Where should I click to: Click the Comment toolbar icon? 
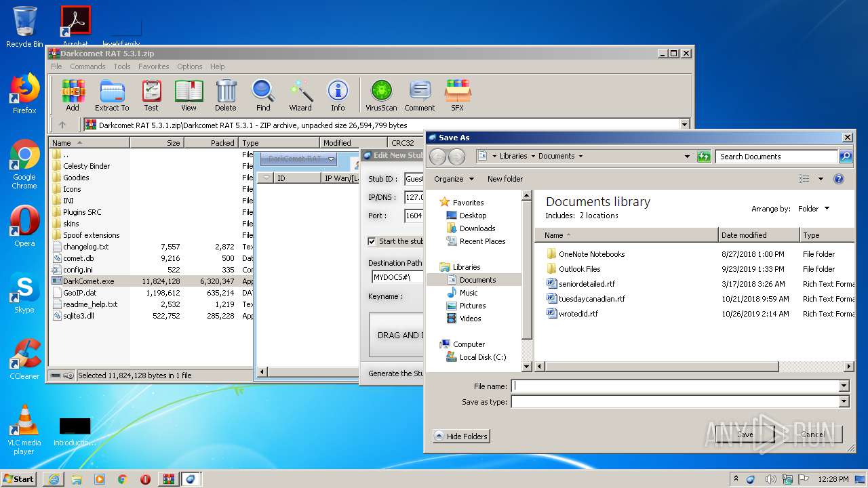click(420, 96)
